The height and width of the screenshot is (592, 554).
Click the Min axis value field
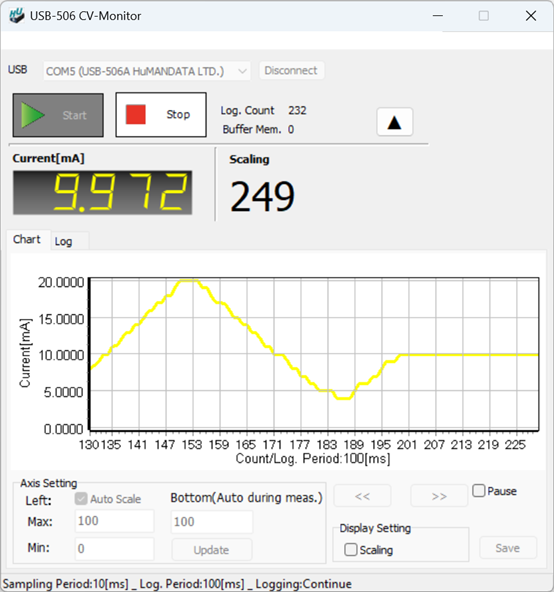[114, 548]
